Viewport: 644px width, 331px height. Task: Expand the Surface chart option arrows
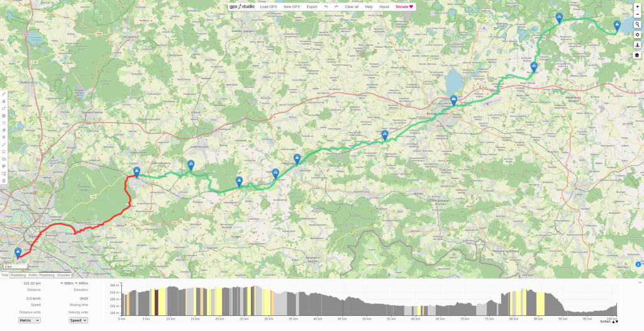click(x=615, y=322)
